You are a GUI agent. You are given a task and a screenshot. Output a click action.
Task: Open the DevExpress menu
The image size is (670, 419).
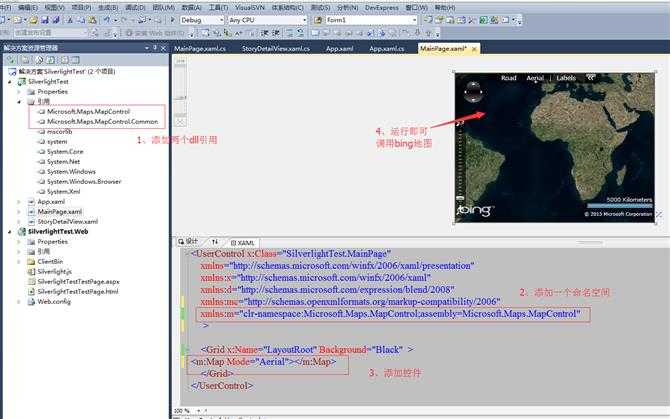click(380, 7)
